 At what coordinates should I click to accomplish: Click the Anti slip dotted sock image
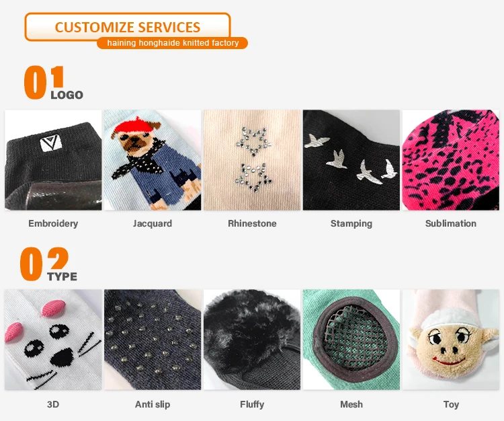[x=153, y=340]
